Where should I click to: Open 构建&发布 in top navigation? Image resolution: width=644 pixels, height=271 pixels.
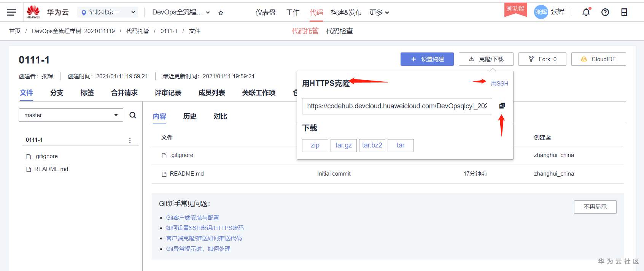[346, 13]
